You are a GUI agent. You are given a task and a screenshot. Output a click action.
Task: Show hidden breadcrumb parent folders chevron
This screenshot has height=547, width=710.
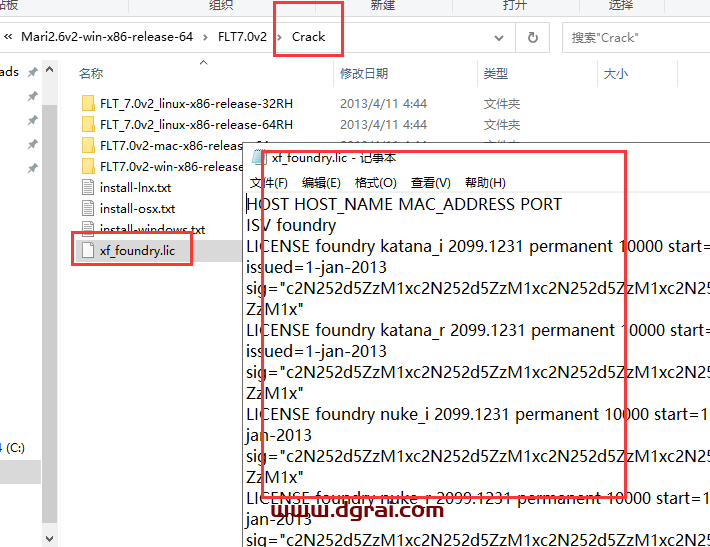[8, 37]
